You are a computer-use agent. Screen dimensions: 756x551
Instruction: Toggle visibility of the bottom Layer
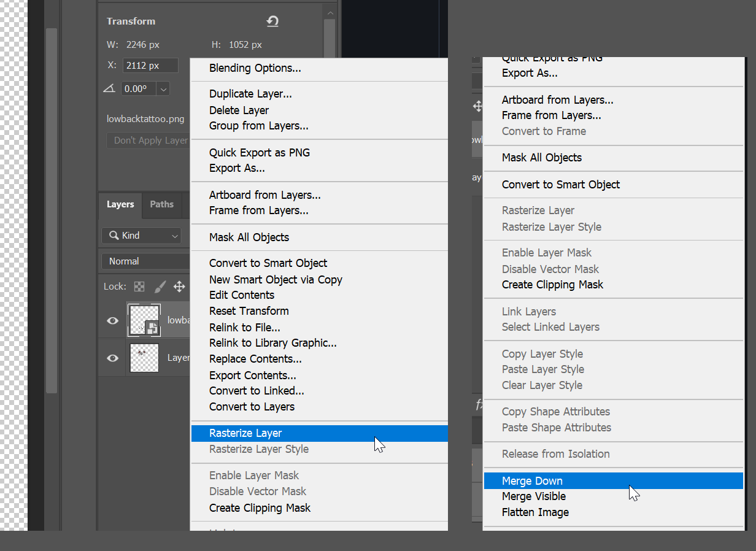(x=113, y=358)
